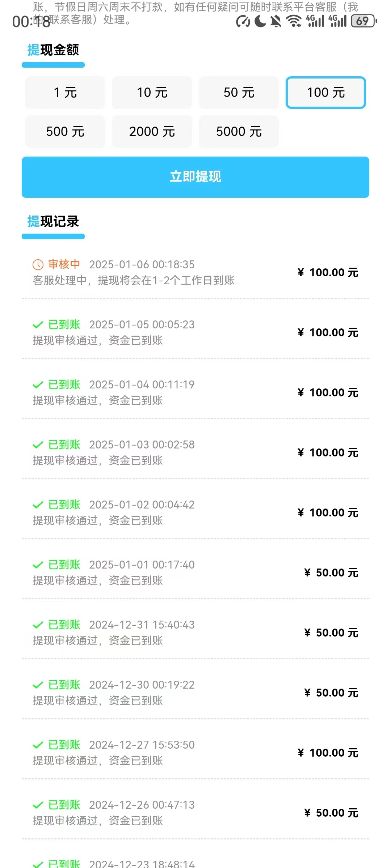Select the 50 元 withdrawal amount
This screenshot has height=868, width=391.
[x=239, y=93]
